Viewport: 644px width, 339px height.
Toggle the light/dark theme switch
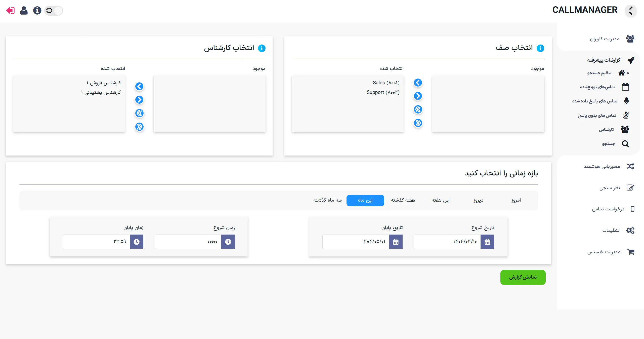[x=54, y=11]
